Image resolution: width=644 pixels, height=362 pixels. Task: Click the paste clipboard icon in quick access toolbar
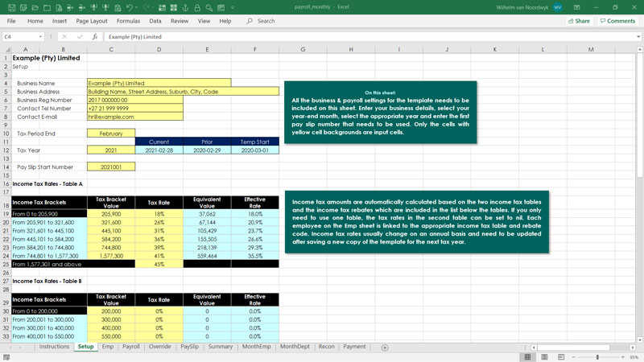pyautogui.click(x=118, y=7)
